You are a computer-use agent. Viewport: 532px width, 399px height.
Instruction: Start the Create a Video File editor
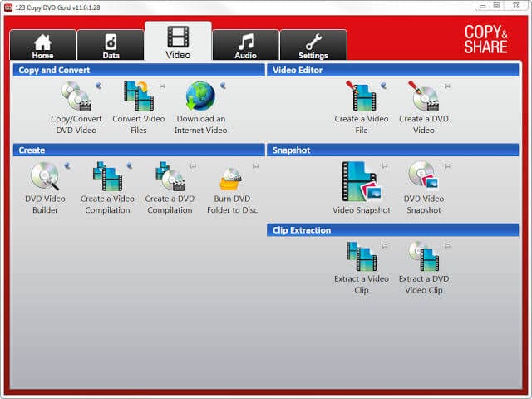point(362,107)
